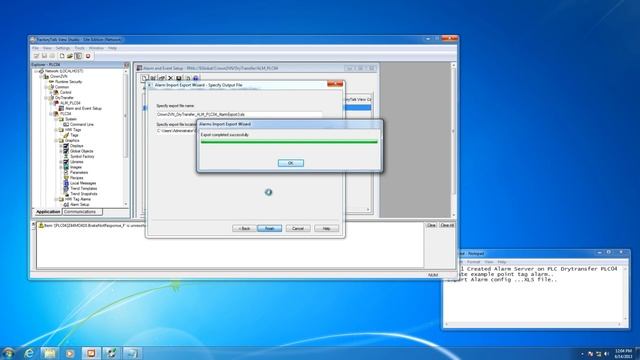Click the new document icon in Alarm Setup toolbar
Image resolution: width=640 pixels, height=360 pixels.
point(145,78)
